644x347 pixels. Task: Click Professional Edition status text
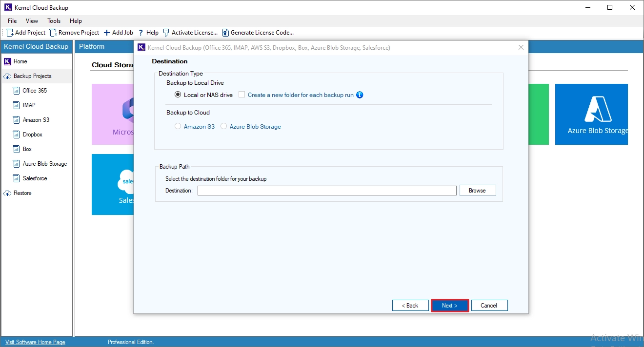pos(131,342)
